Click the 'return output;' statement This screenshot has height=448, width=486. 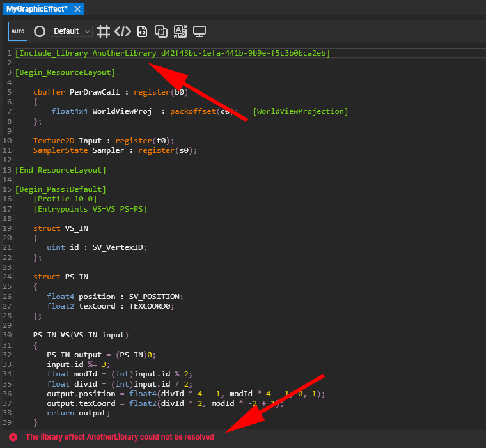[78, 413]
